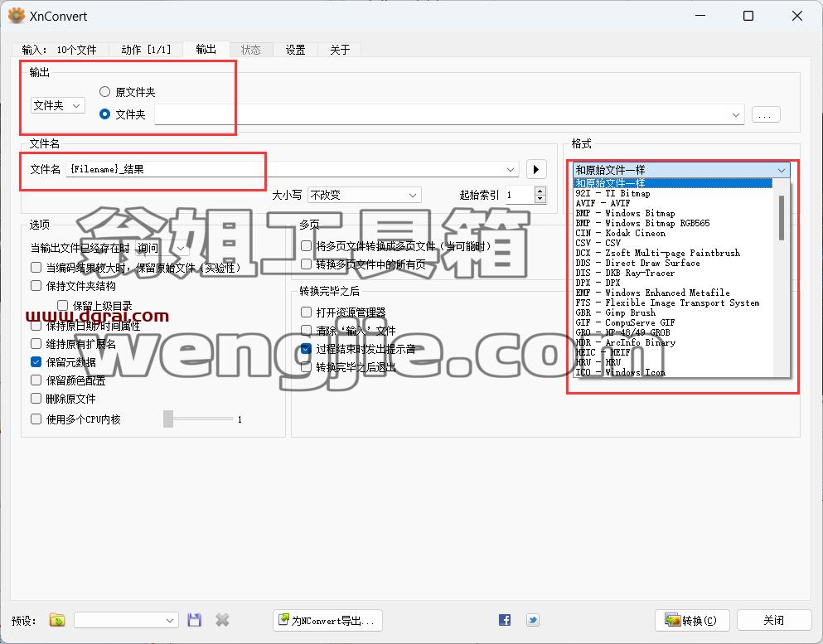Click the delete preset X icon

click(223, 620)
